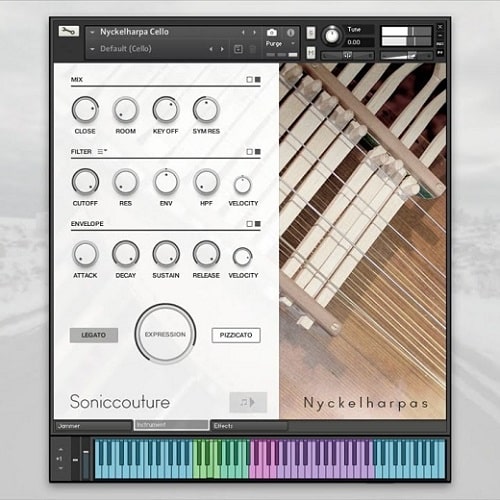Shift keyboard octave down arrow
This screenshot has width=500, height=500.
click(61, 468)
